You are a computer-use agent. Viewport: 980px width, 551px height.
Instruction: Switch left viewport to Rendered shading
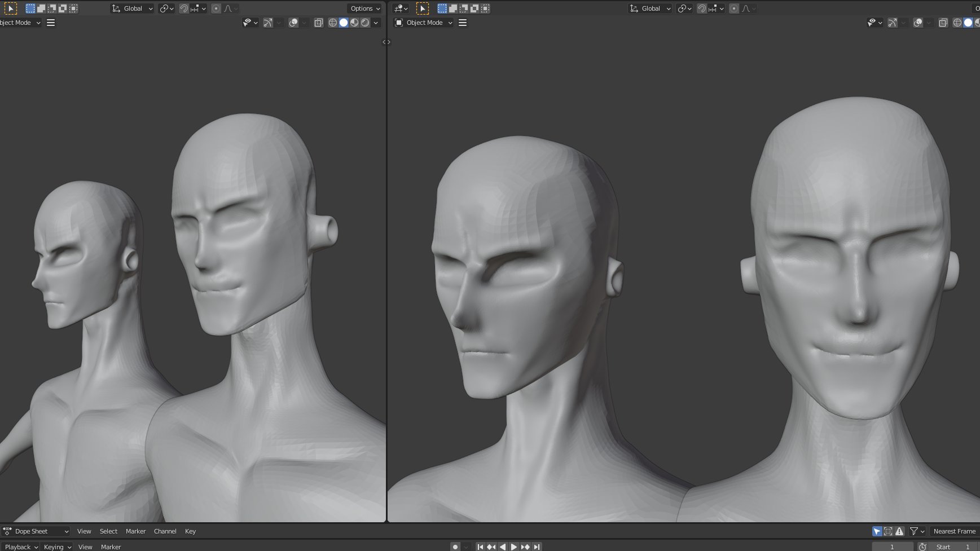coord(365,23)
